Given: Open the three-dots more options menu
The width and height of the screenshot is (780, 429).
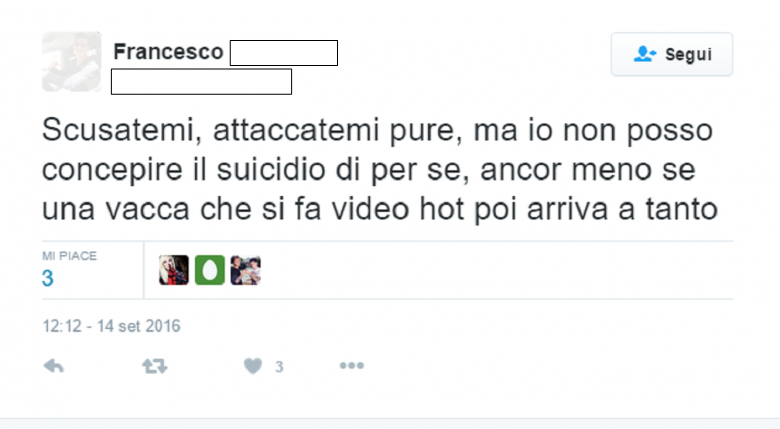Looking at the screenshot, I should coord(352,366).
